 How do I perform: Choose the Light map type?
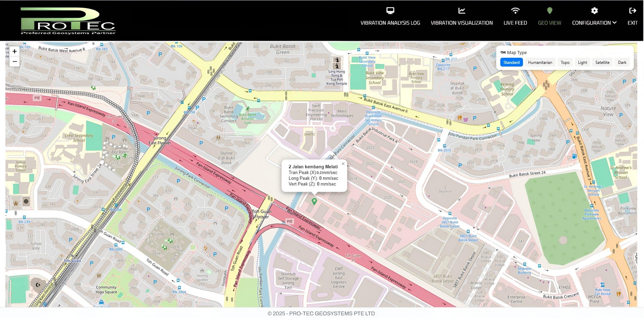(x=582, y=62)
